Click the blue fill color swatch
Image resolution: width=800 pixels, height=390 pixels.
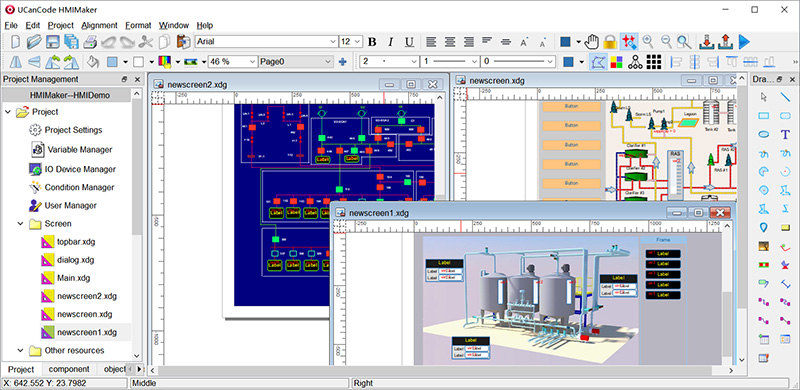click(x=565, y=42)
